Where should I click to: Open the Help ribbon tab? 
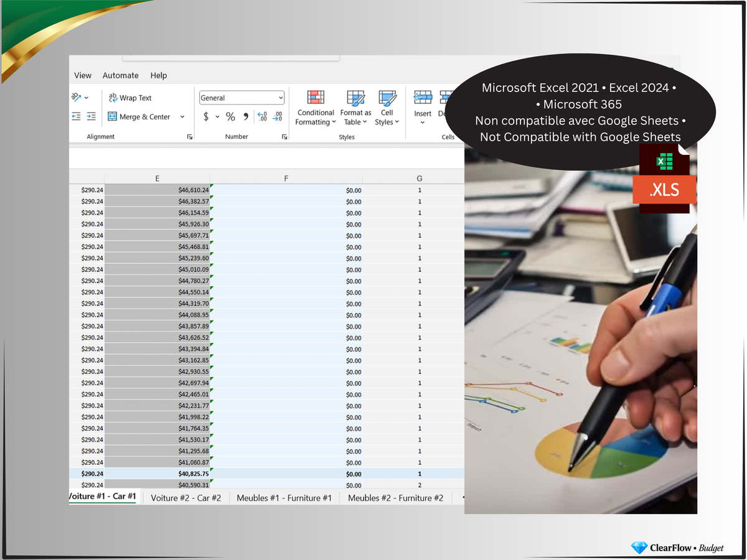pos(159,75)
